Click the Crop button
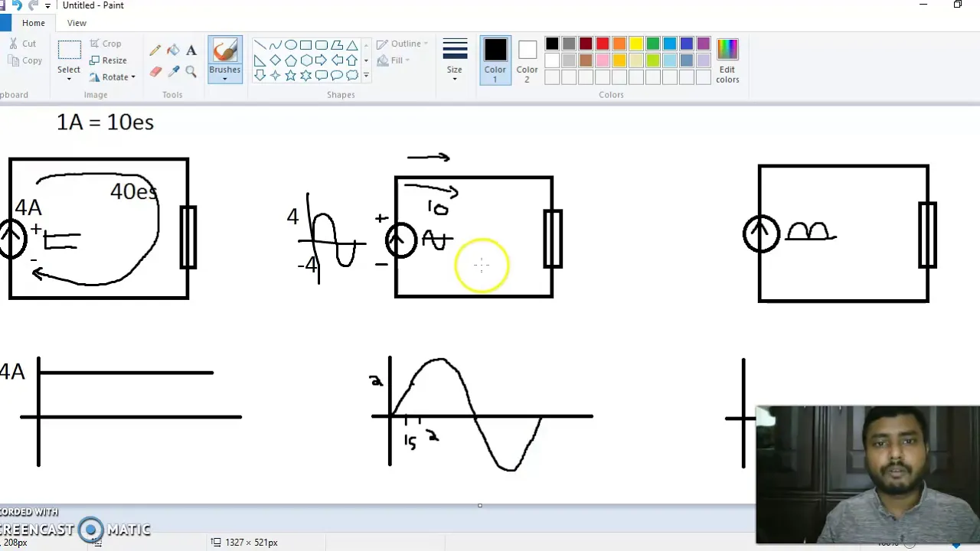Viewport: 980px width, 551px height. point(105,44)
